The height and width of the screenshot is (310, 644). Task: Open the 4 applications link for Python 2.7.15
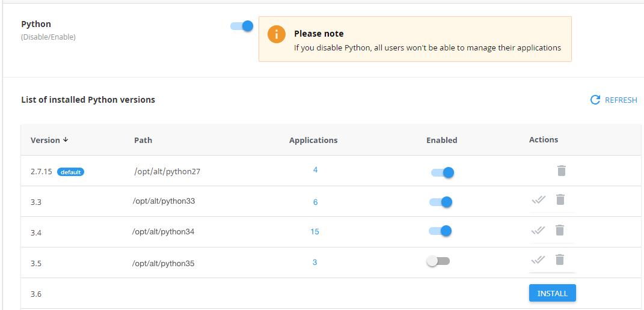pos(315,170)
